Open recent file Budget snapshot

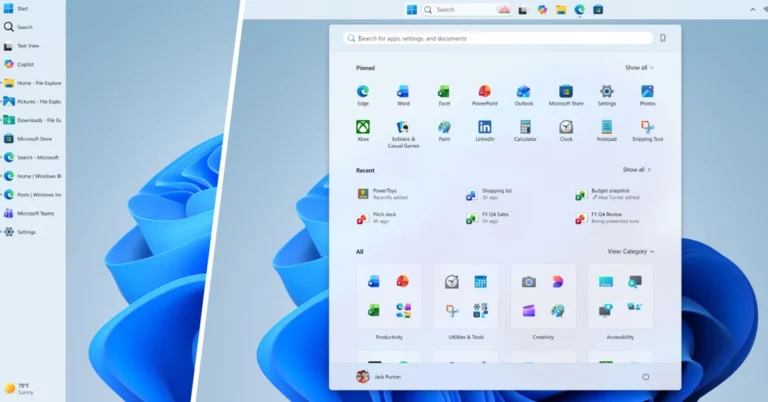click(x=607, y=194)
